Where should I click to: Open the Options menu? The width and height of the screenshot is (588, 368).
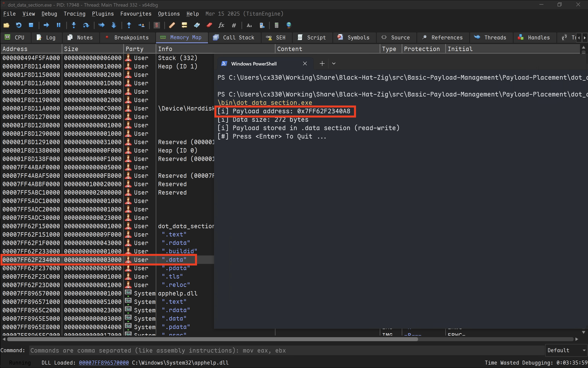click(x=169, y=14)
